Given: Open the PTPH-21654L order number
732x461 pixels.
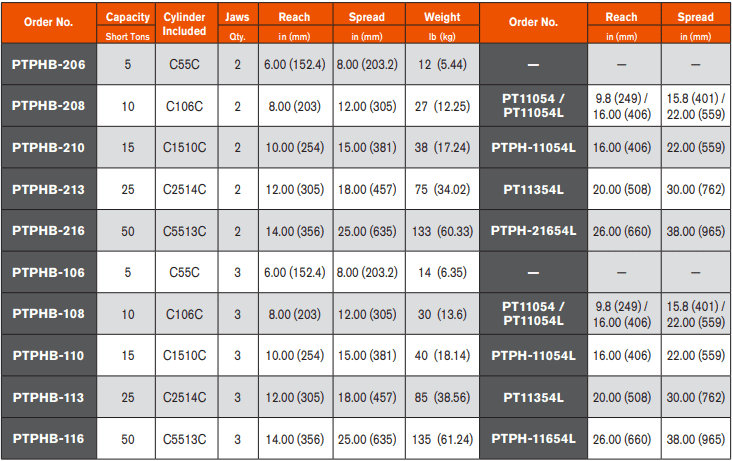Looking at the screenshot, I should [x=533, y=230].
